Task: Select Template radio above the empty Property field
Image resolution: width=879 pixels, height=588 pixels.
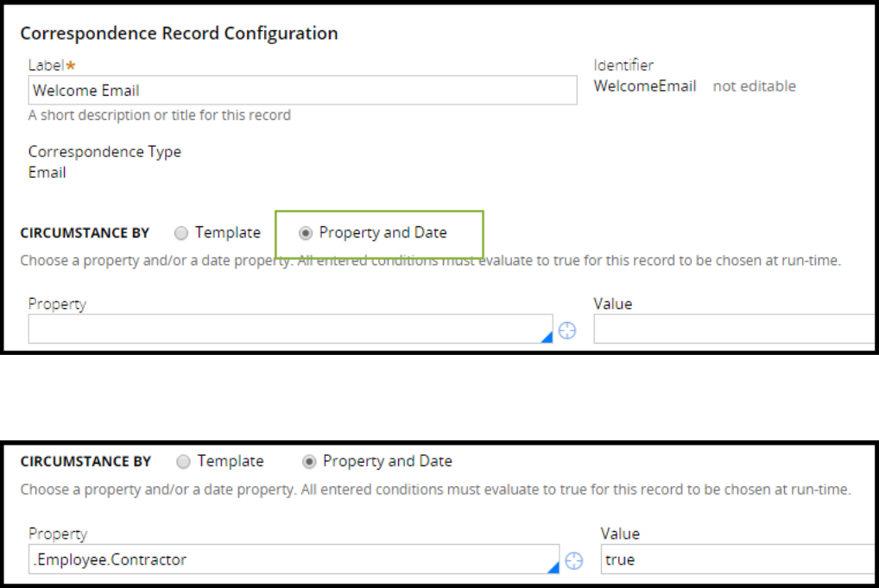Action: coord(181,232)
